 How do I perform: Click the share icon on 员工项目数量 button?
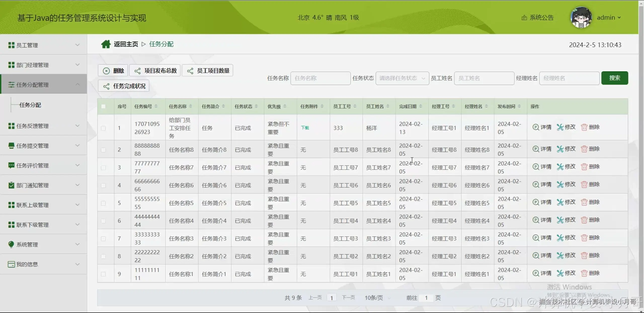pyautogui.click(x=190, y=71)
